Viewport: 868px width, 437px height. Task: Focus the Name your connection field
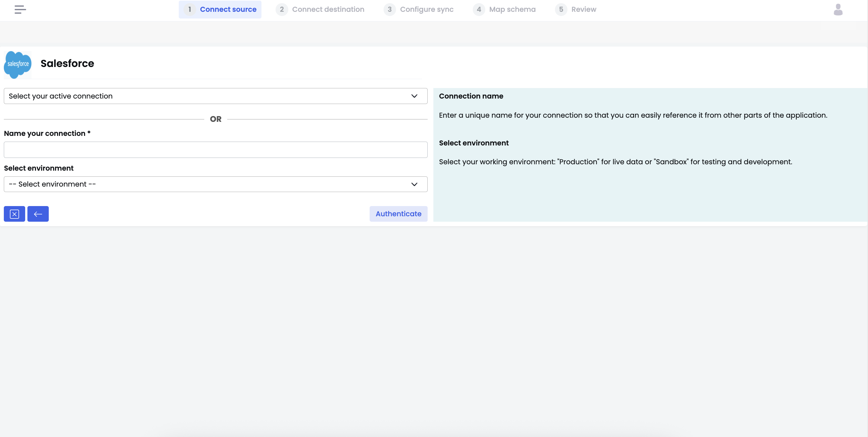click(x=216, y=150)
